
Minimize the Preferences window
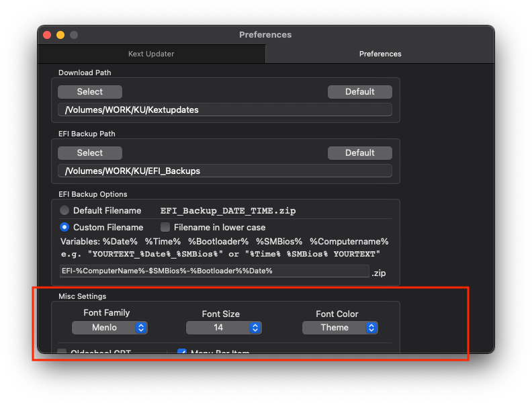(x=60, y=35)
